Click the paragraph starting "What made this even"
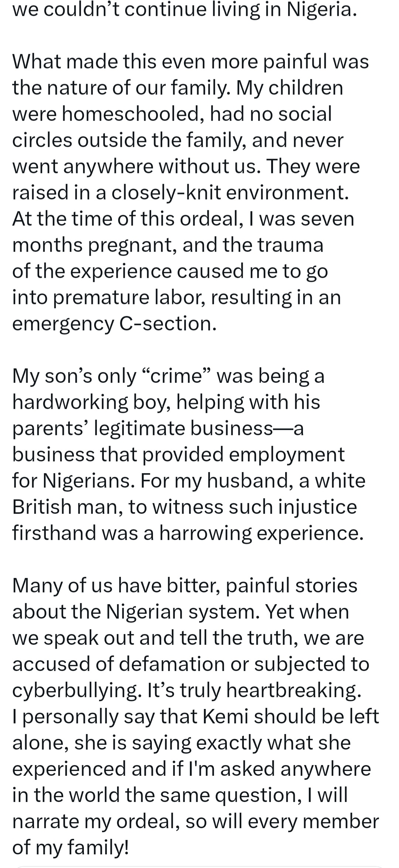This screenshot has height=868, width=399. (x=190, y=61)
